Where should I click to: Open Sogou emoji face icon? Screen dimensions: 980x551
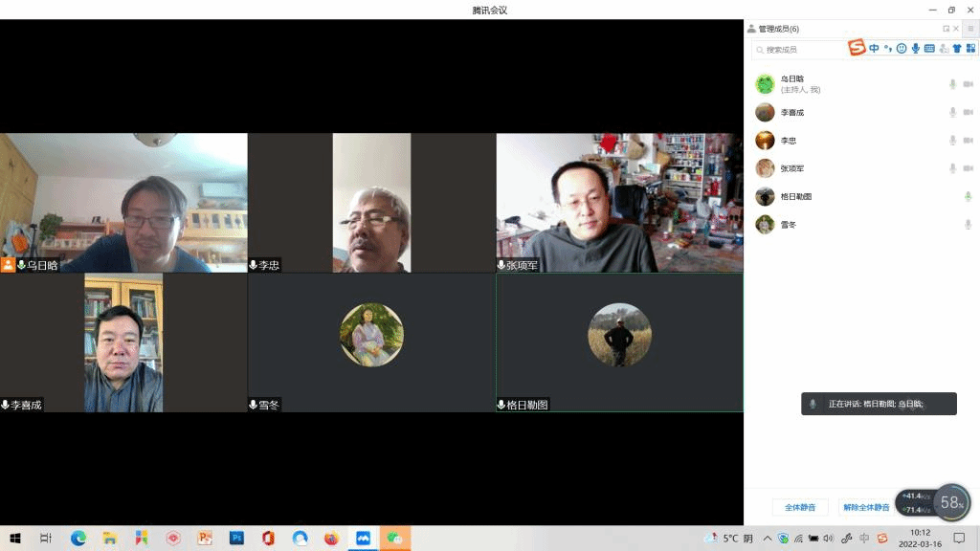[x=902, y=49]
